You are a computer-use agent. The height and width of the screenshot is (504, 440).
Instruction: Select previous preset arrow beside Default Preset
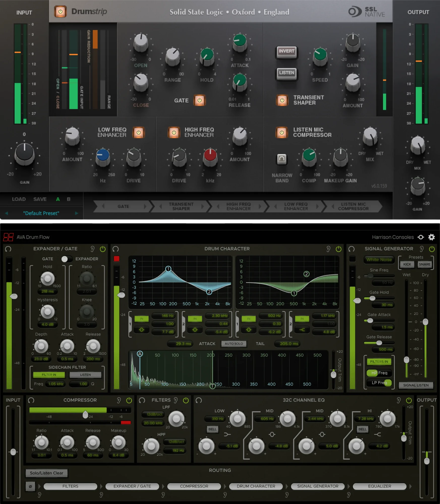(7, 213)
